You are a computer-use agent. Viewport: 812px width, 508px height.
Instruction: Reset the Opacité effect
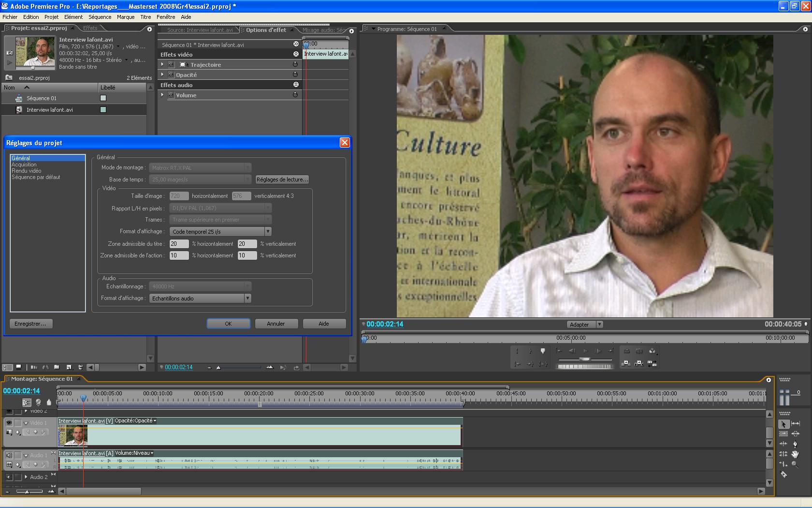point(295,75)
